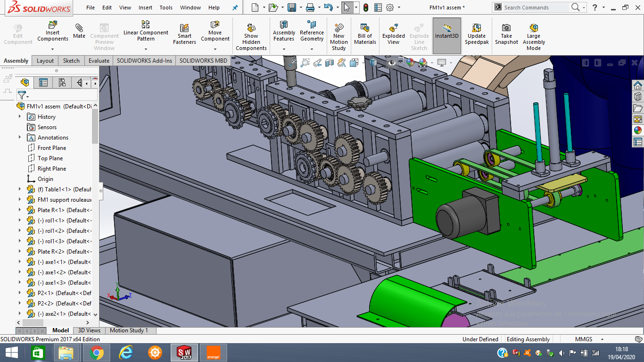Open the FeatureManager design tree tab
644x362 pixels.
pos(25,82)
